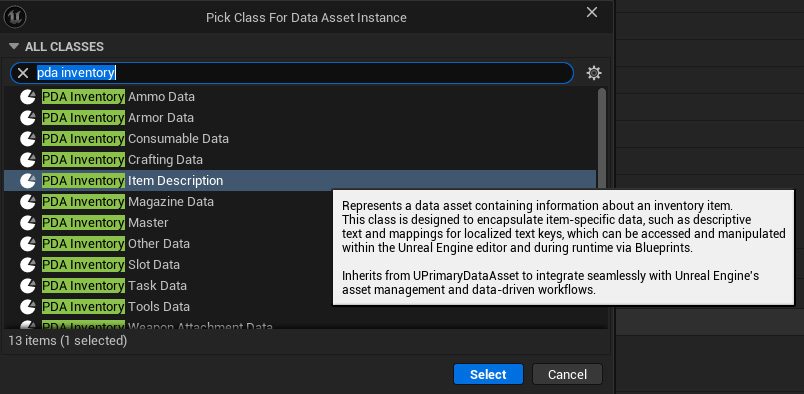Viewport: 804px width, 394px height.
Task: Choose PDA Inventory Slot Data
Action: click(168, 265)
